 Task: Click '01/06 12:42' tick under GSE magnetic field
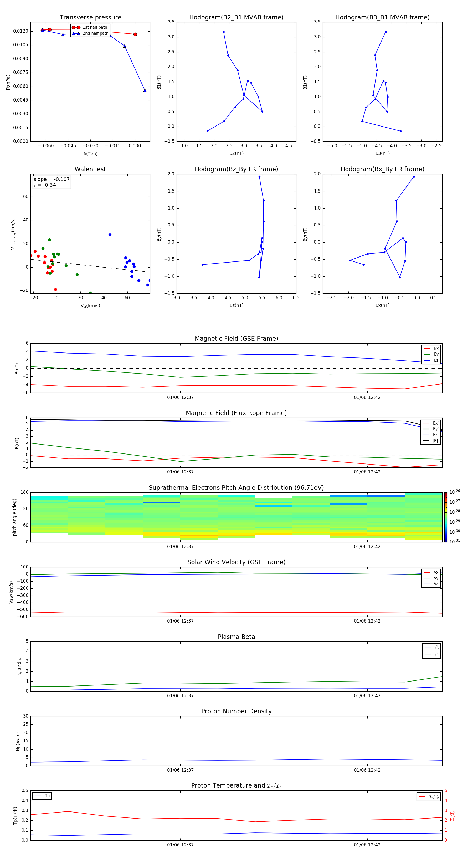[367, 398]
